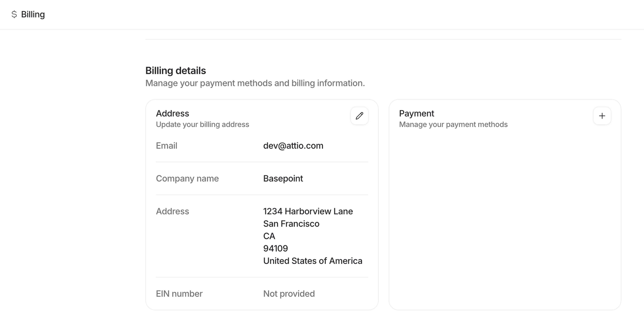Select the dev@attio.com email value

(293, 146)
